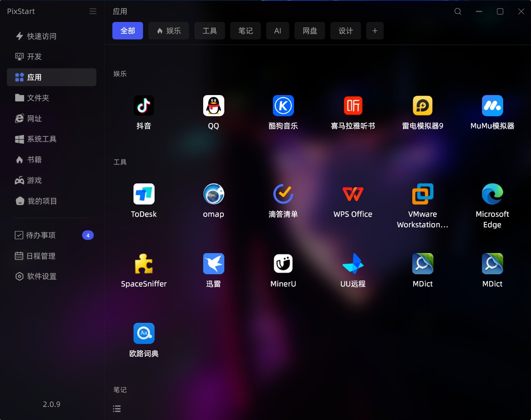The height and width of the screenshot is (420, 531).
Task: Click the 待办事项 badge showing 4
Action: [x=88, y=235]
